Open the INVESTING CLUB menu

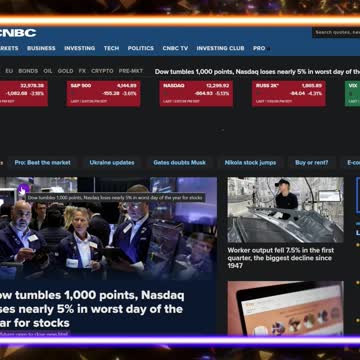(x=220, y=48)
